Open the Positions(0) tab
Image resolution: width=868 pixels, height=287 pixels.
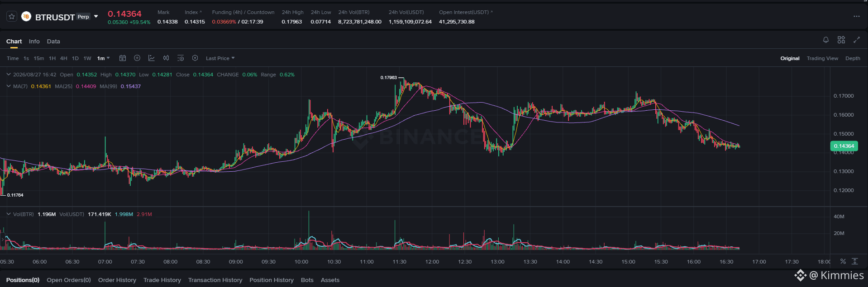click(x=23, y=280)
